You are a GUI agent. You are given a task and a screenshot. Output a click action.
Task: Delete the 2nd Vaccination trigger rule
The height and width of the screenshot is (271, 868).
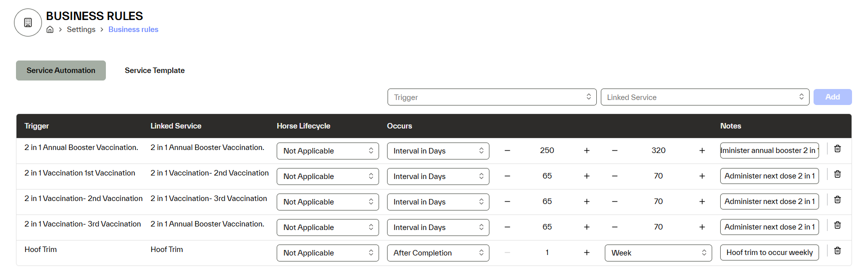pos(838,200)
